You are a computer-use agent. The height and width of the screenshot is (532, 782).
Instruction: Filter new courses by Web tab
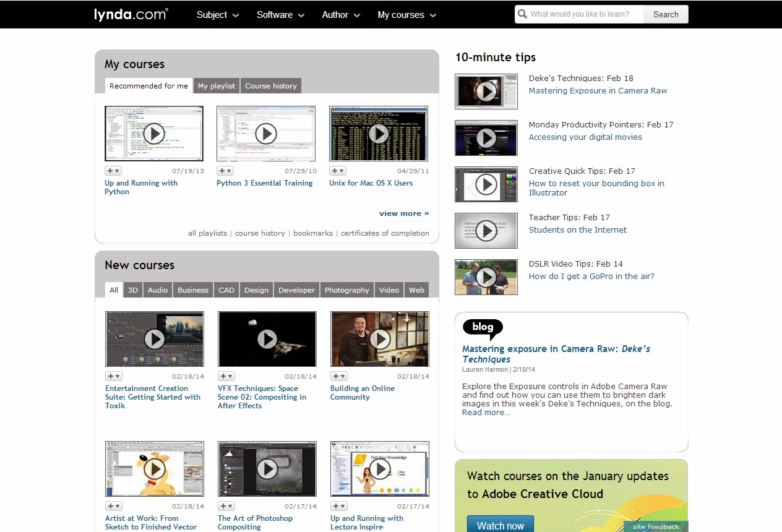coord(417,290)
